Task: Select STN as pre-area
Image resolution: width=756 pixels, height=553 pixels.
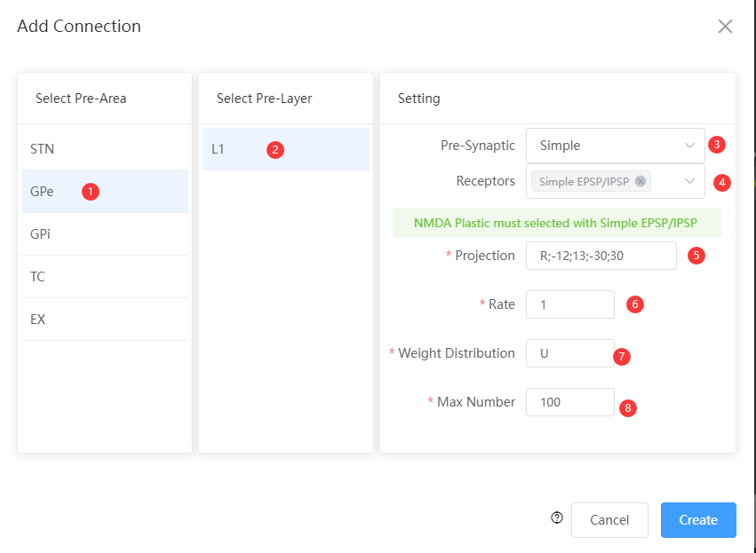Action: tap(105, 149)
